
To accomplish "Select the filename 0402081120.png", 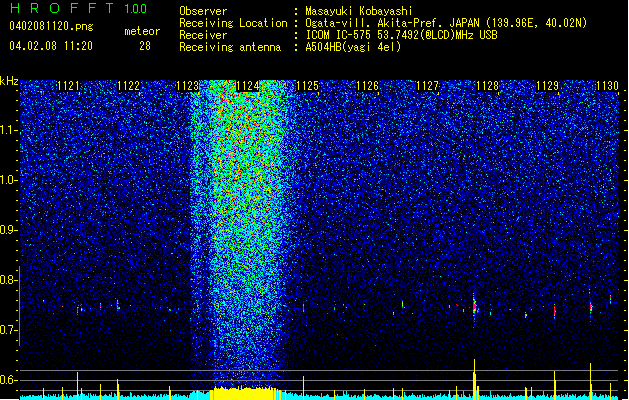I will (51, 26).
